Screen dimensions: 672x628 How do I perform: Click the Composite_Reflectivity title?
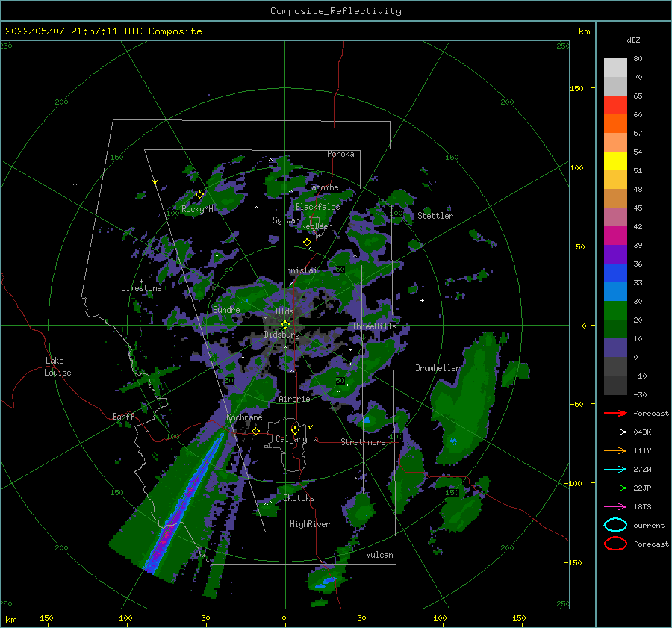click(335, 11)
